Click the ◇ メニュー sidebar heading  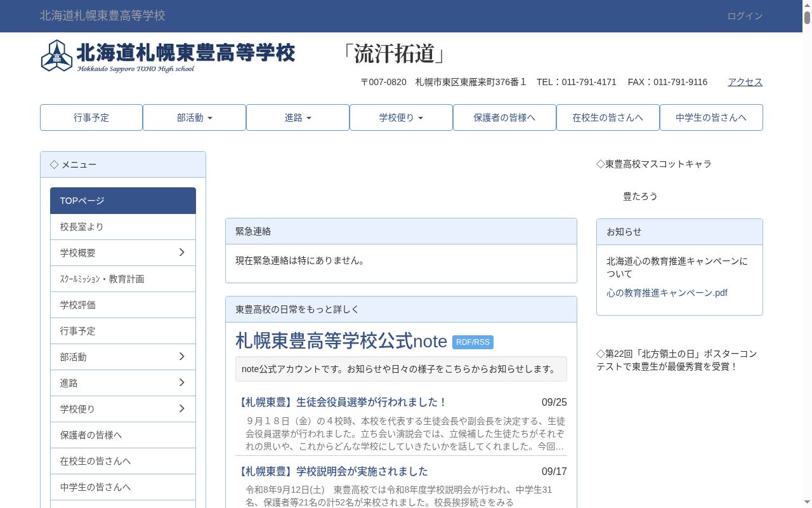click(123, 164)
